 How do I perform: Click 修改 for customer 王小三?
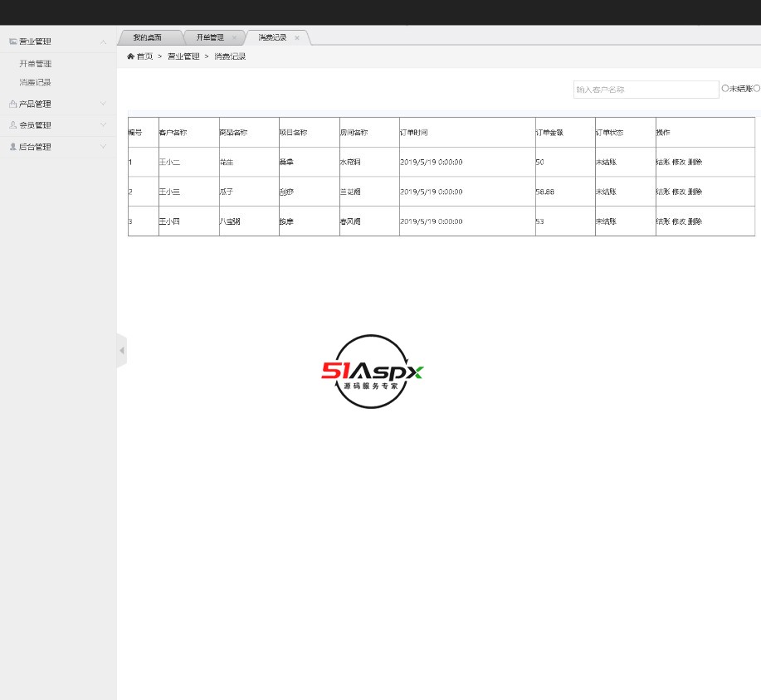(x=679, y=192)
